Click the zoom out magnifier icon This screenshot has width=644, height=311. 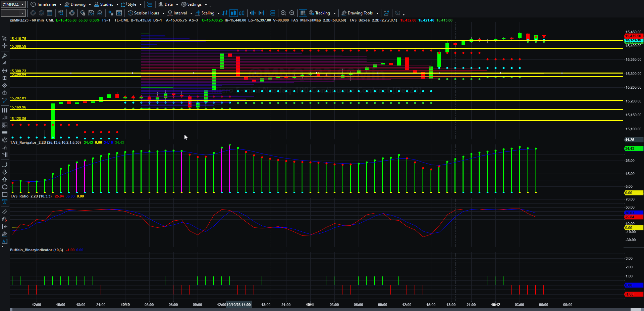(x=292, y=13)
